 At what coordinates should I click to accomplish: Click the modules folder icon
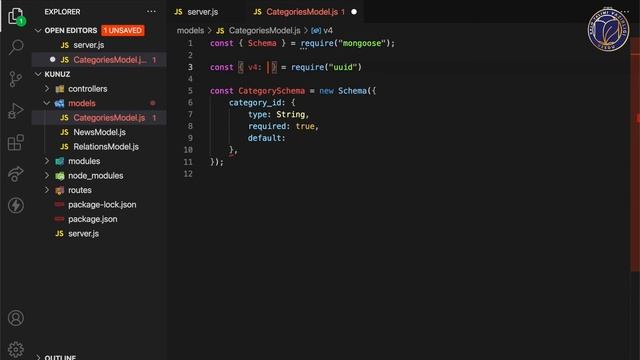60,161
